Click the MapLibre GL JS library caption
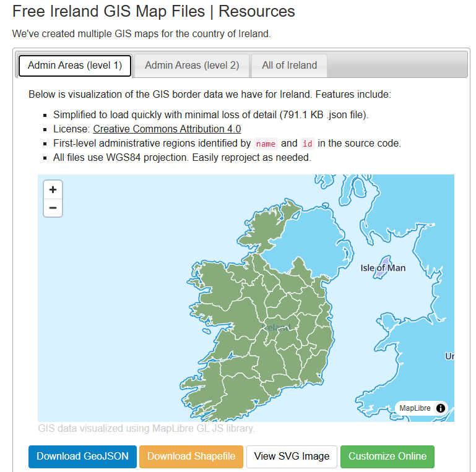Viewport: 476px width, 472px height. 146,428
